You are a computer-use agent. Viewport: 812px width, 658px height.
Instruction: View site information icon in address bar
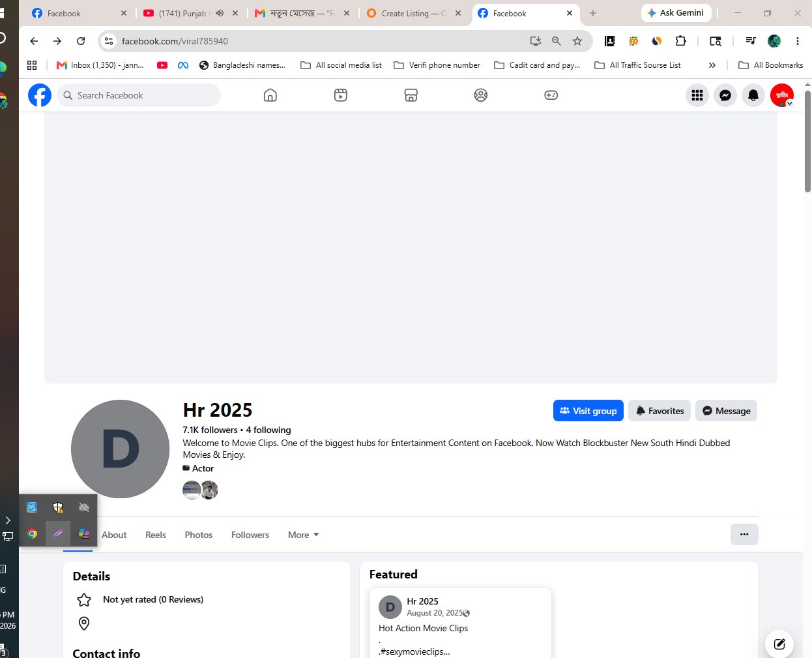109,41
